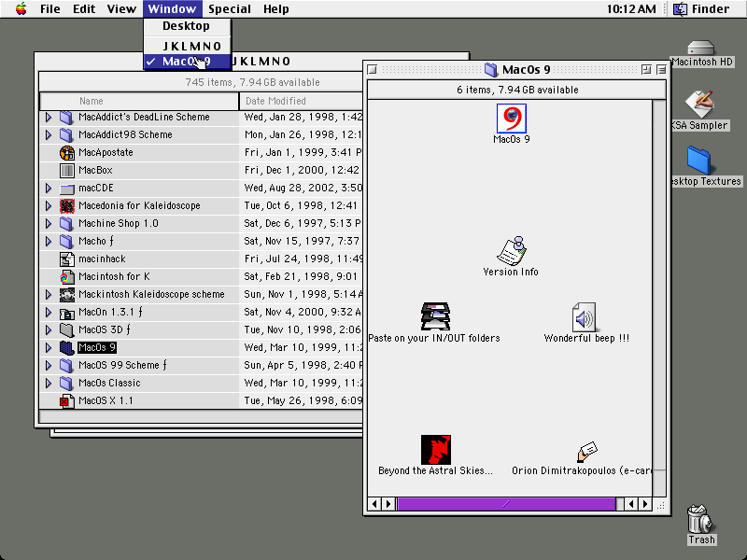This screenshot has width=747, height=560.
Task: Expand the selected MacOs 9 row triangle
Action: pyautogui.click(x=49, y=347)
